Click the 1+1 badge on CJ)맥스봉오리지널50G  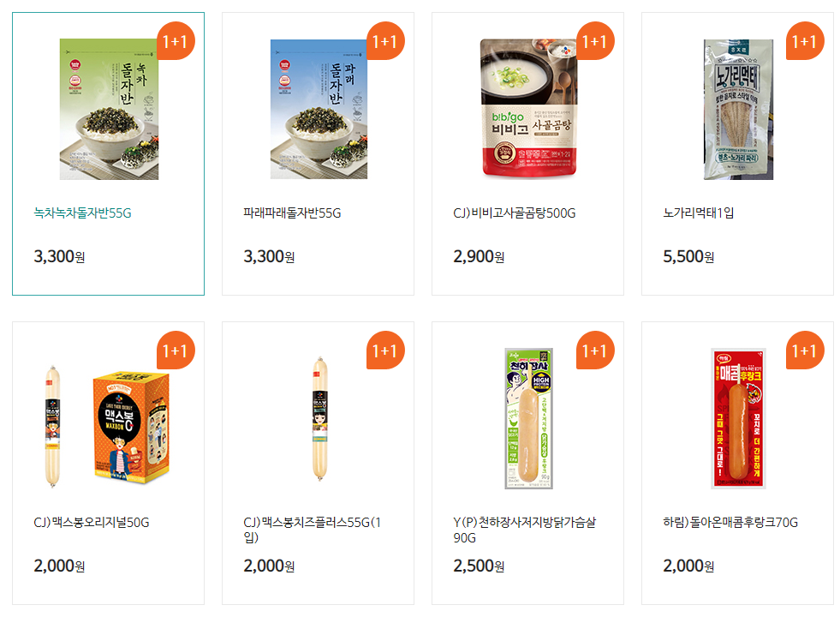click(x=176, y=350)
